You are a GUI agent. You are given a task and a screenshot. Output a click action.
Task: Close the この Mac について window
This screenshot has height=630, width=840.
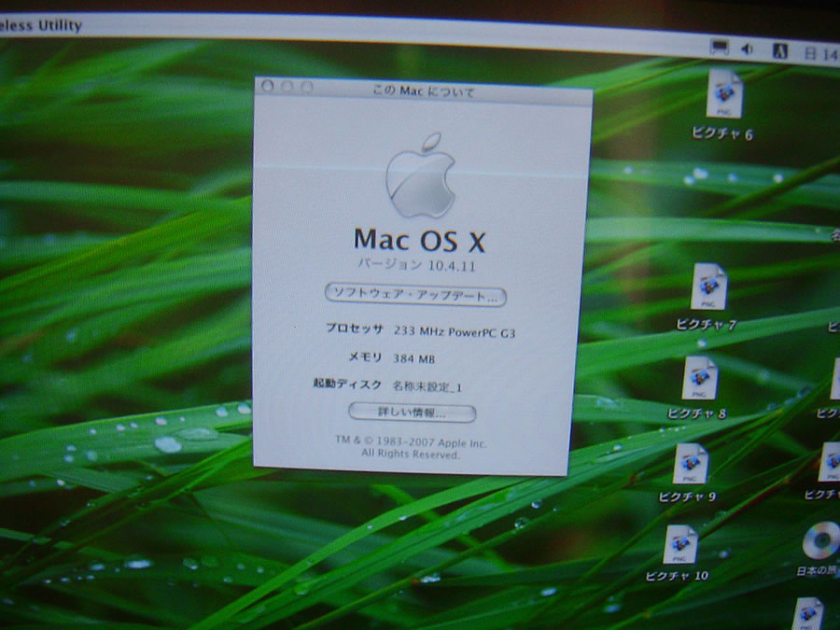point(268,86)
